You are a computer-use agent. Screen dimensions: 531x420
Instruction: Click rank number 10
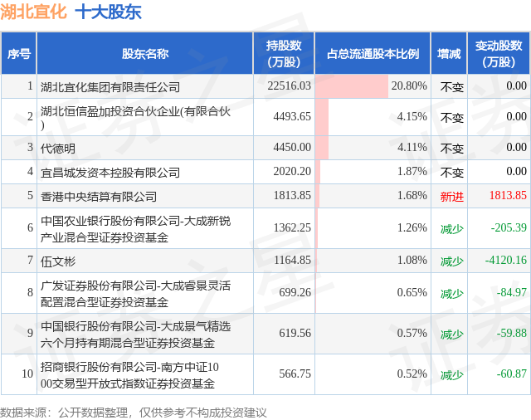point(27,374)
